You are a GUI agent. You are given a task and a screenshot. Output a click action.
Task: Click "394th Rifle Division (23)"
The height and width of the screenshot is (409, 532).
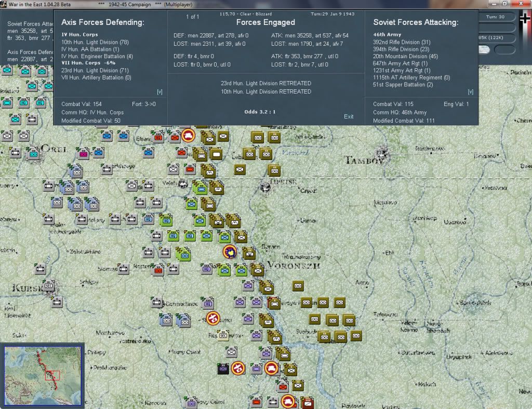point(401,49)
